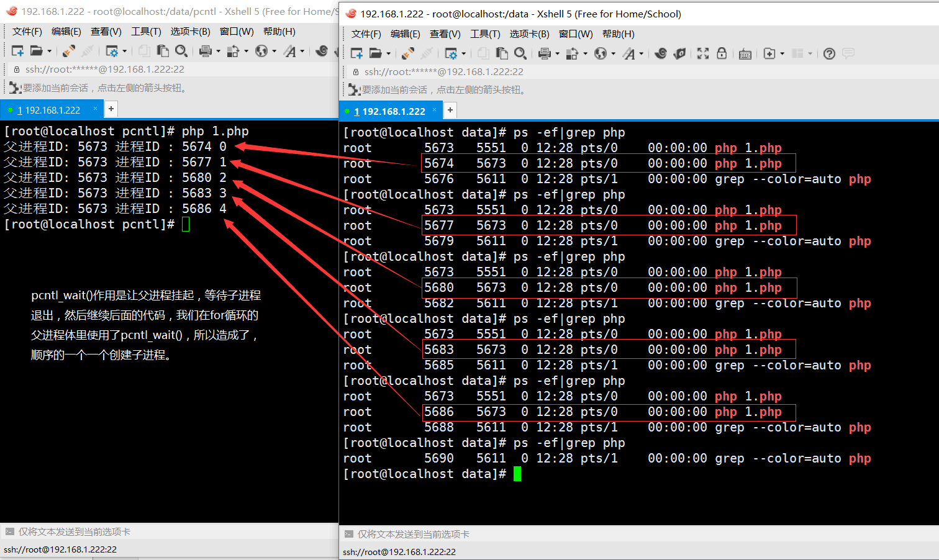This screenshot has width=939, height=560.
Task: Close the 192.168.1.222 tab in right window
Action: tap(435, 110)
